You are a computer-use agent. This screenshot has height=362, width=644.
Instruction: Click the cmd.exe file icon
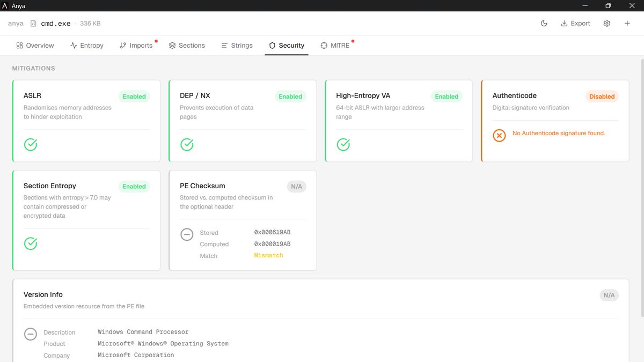click(34, 24)
